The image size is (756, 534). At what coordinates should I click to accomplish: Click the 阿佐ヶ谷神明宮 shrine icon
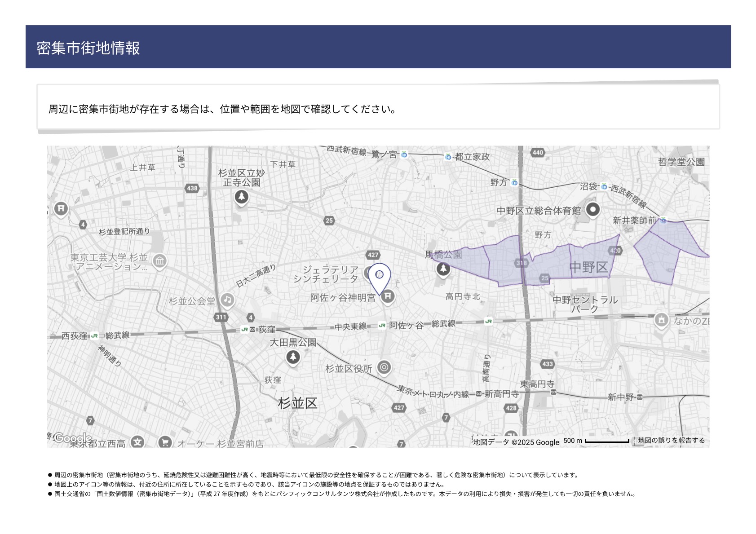[388, 296]
